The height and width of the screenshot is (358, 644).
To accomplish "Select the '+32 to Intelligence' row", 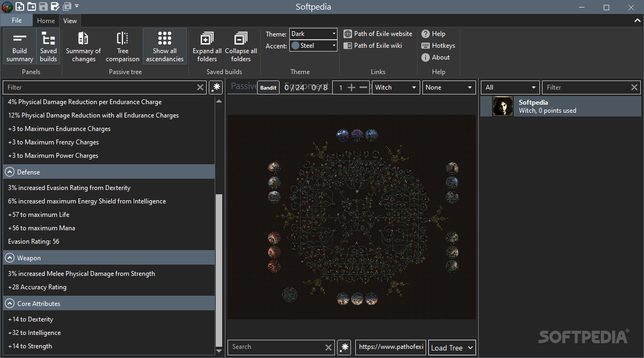I will coord(109,332).
